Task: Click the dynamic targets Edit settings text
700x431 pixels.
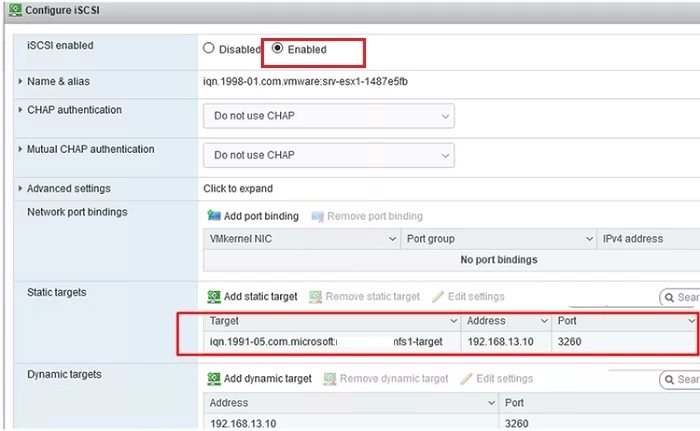Action: (505, 379)
